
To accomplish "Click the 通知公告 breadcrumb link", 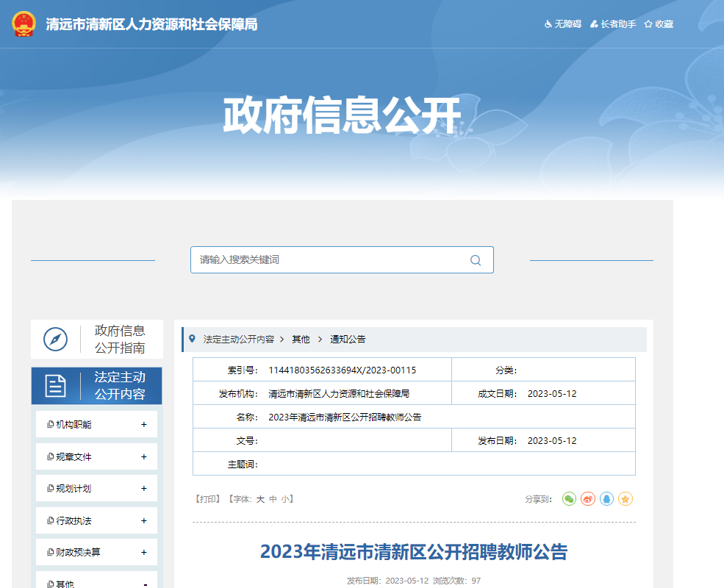I will click(x=348, y=340).
